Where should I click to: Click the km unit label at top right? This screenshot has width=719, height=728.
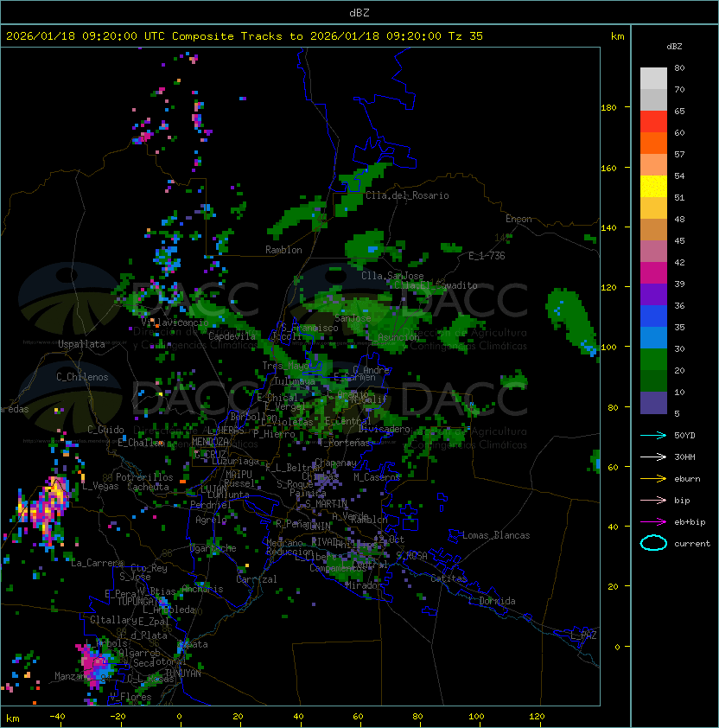tap(617, 36)
